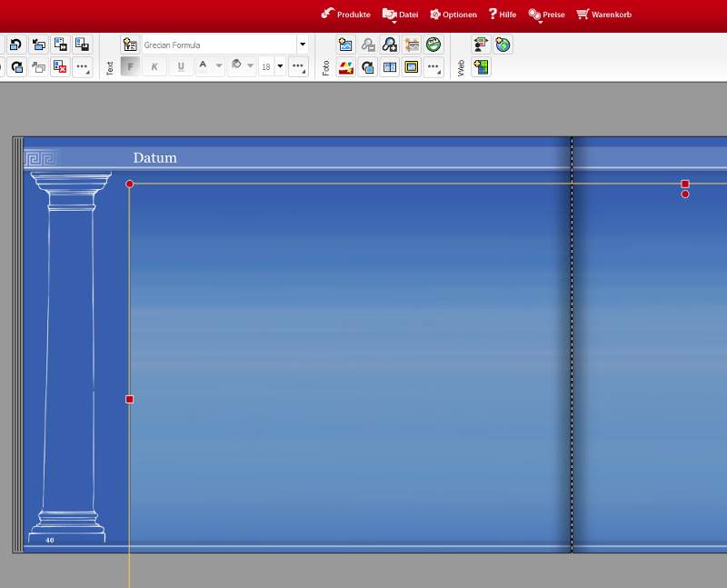Open the Optionen menu
This screenshot has height=588, width=727.
(x=453, y=15)
